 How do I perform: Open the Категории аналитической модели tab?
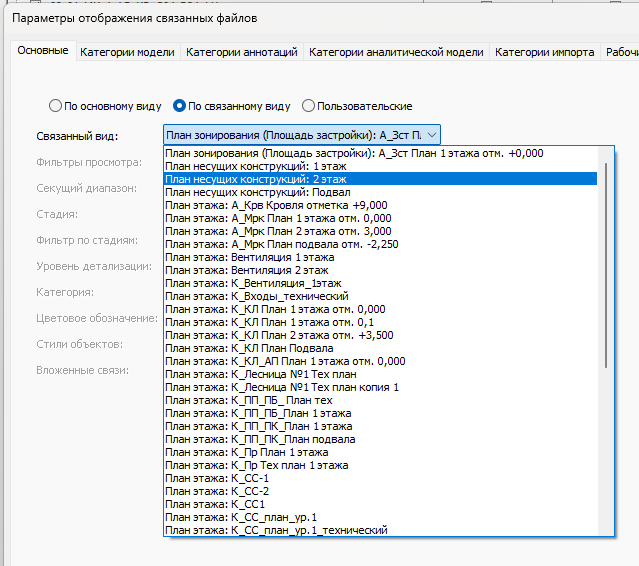pyautogui.click(x=396, y=52)
